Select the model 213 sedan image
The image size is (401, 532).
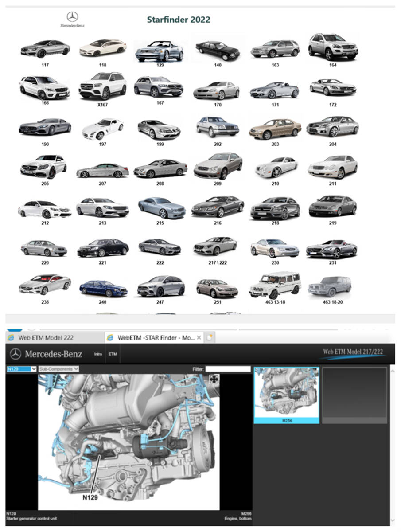(103, 207)
